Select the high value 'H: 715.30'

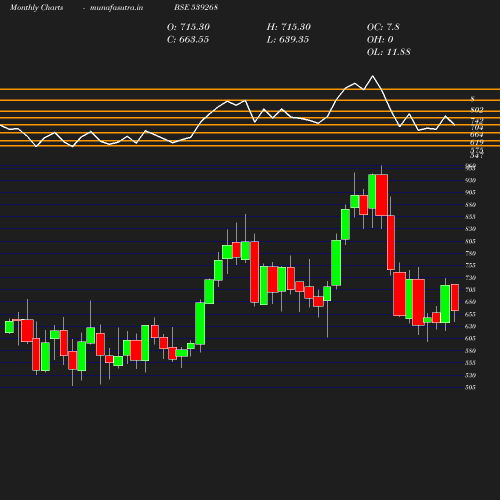(289, 27)
